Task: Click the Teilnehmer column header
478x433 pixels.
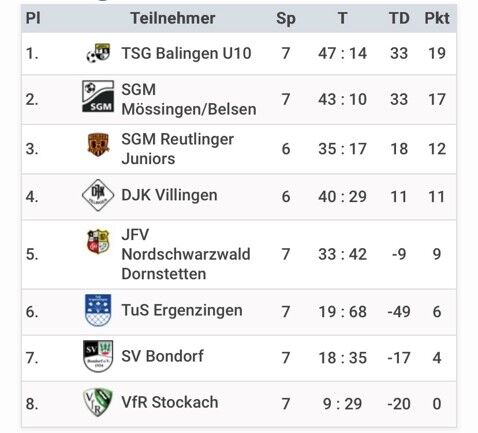Action: point(173,18)
